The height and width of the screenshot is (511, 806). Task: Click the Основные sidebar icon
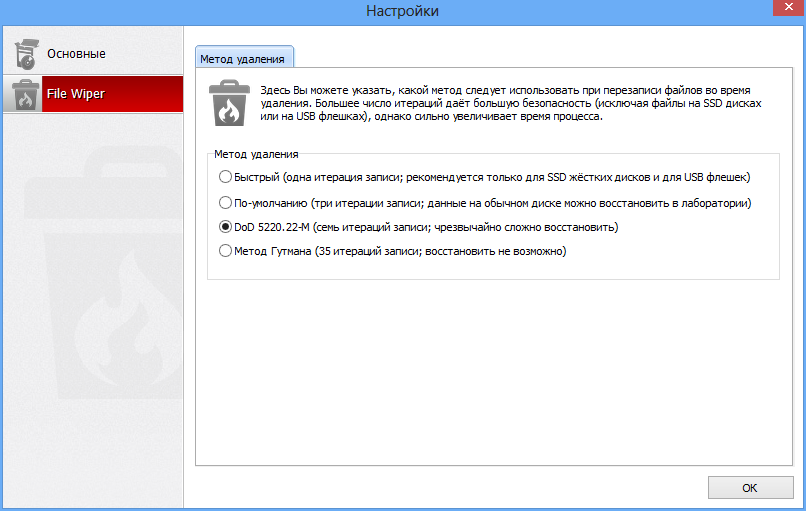[26, 53]
